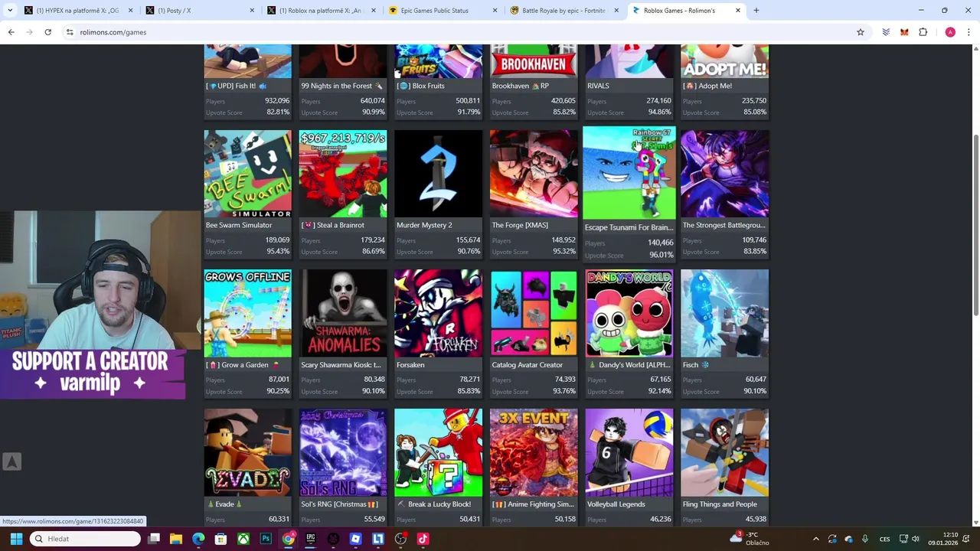The height and width of the screenshot is (551, 980).
Task: Open Epic Games Launcher on the taskbar
Action: [310, 539]
